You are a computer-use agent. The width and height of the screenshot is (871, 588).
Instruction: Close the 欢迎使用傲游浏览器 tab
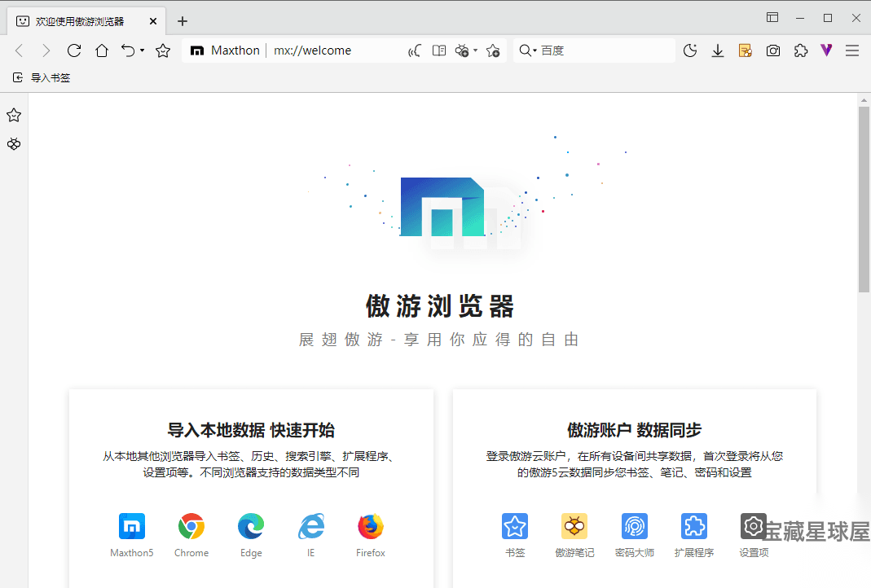tap(153, 21)
